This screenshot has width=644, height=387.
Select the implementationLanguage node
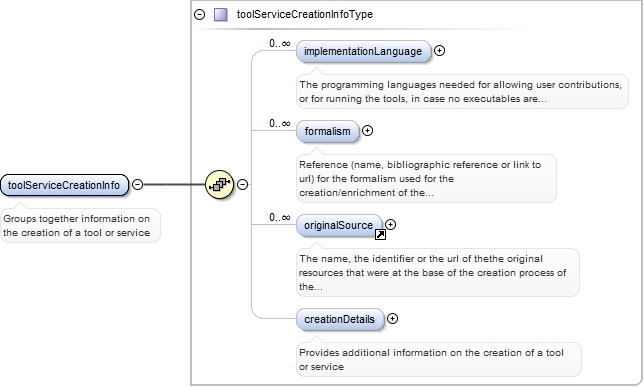(363, 51)
